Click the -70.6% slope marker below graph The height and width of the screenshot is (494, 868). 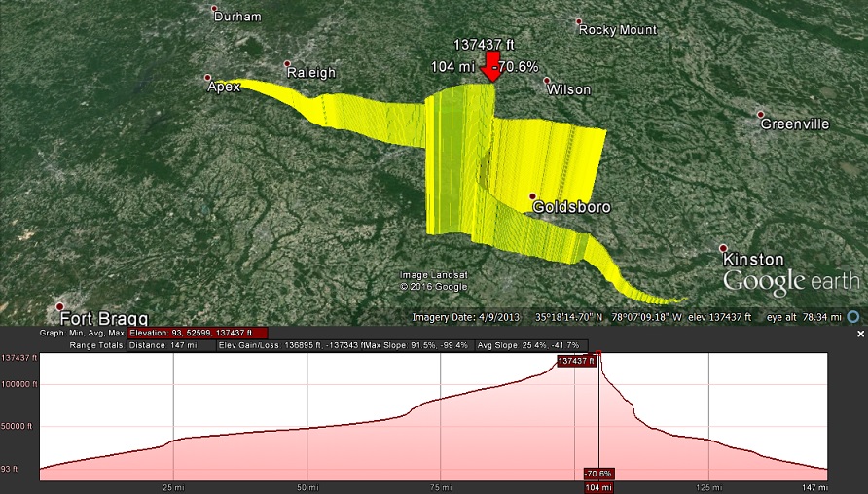pos(597,474)
